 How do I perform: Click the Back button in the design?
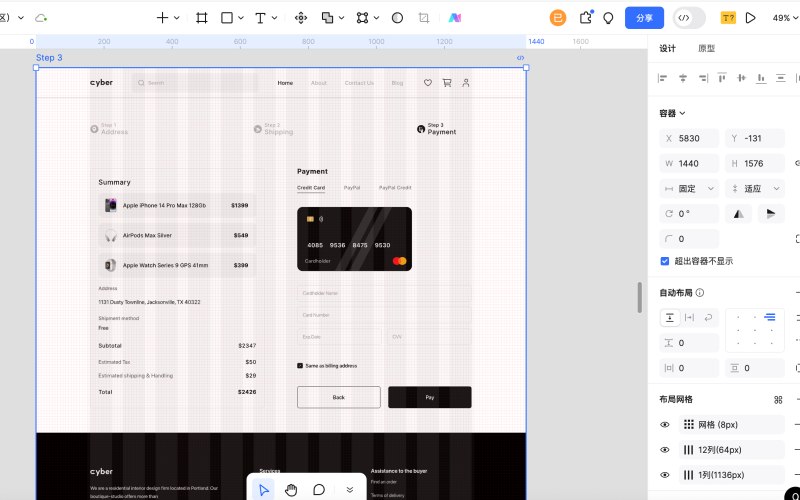tap(339, 397)
